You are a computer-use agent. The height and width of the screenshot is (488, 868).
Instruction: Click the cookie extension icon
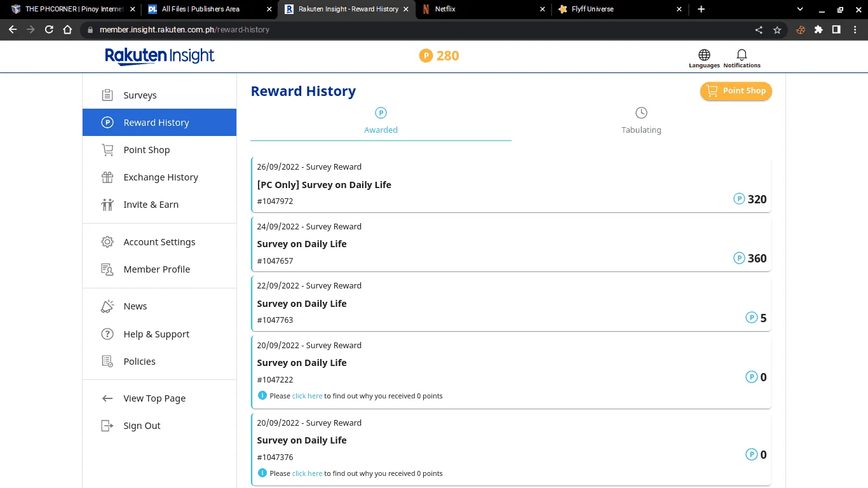[801, 29]
